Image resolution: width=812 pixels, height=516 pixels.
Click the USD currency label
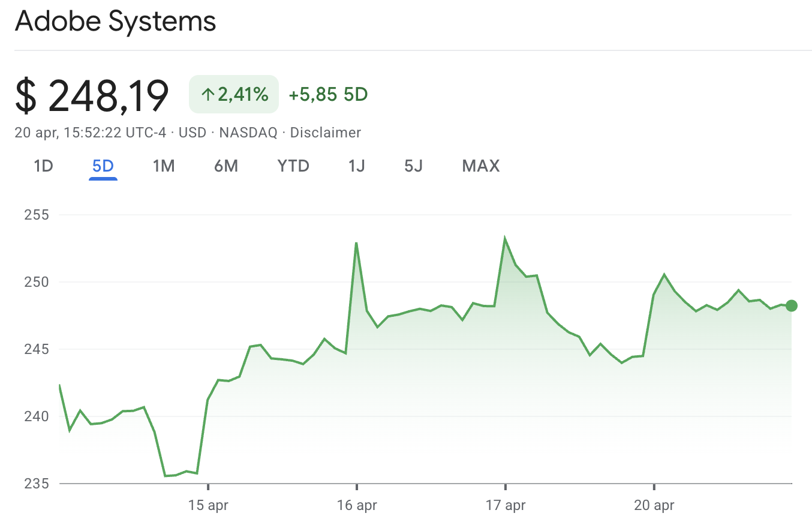point(193,133)
